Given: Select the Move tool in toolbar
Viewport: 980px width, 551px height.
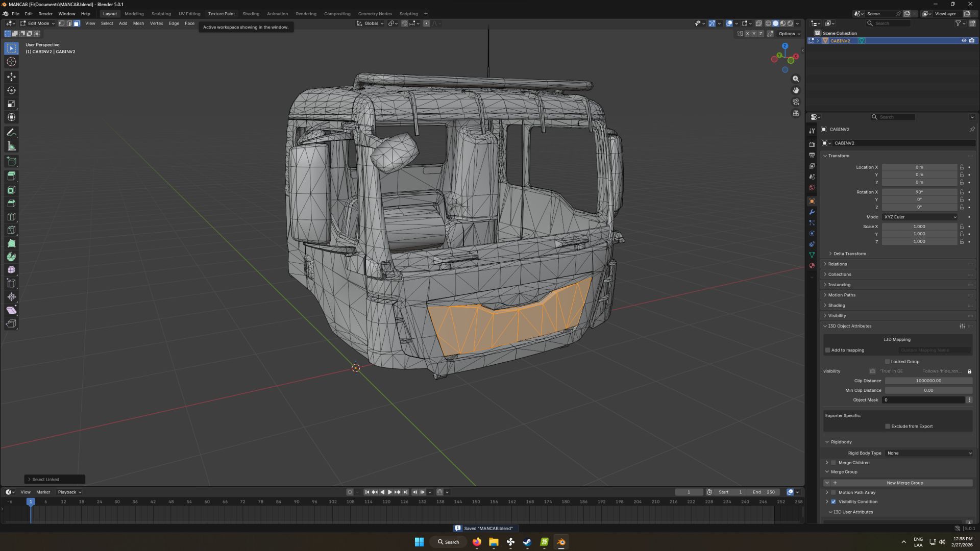Looking at the screenshot, I should 11,77.
